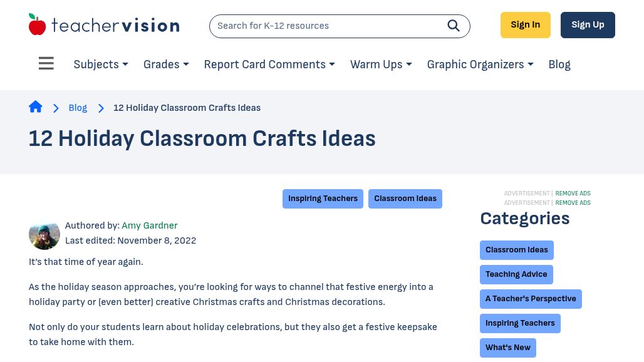This screenshot has width=644, height=362.
Task: Select the Inspiring Teachers tag above article
Action: (323, 199)
